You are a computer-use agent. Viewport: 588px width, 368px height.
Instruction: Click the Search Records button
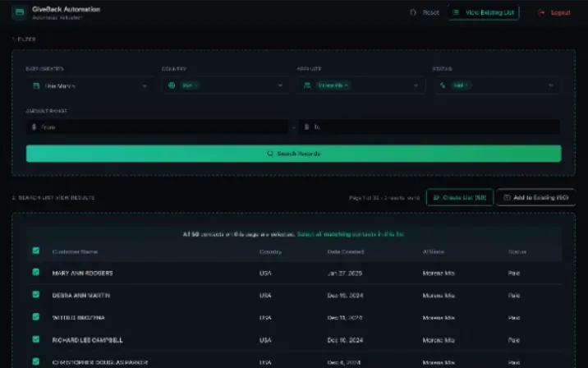pyautogui.click(x=294, y=154)
